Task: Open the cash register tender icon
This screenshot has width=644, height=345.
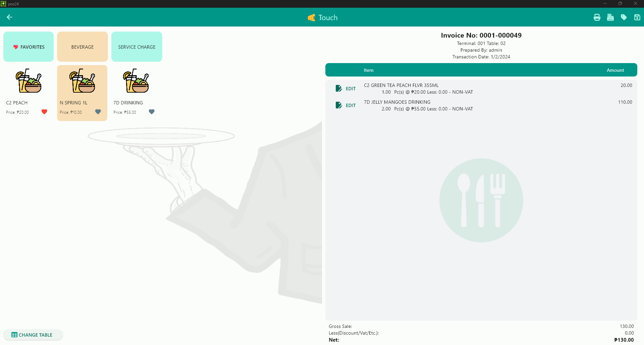Action: (610, 17)
